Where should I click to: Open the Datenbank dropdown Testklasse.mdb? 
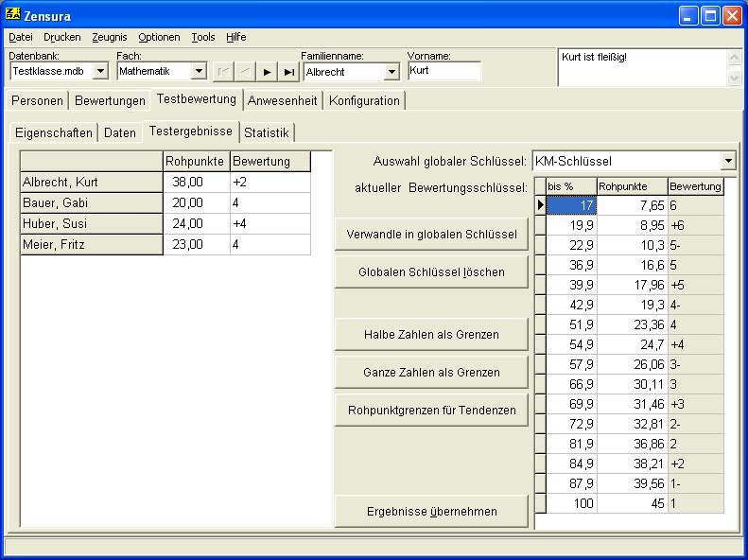pyautogui.click(x=100, y=72)
